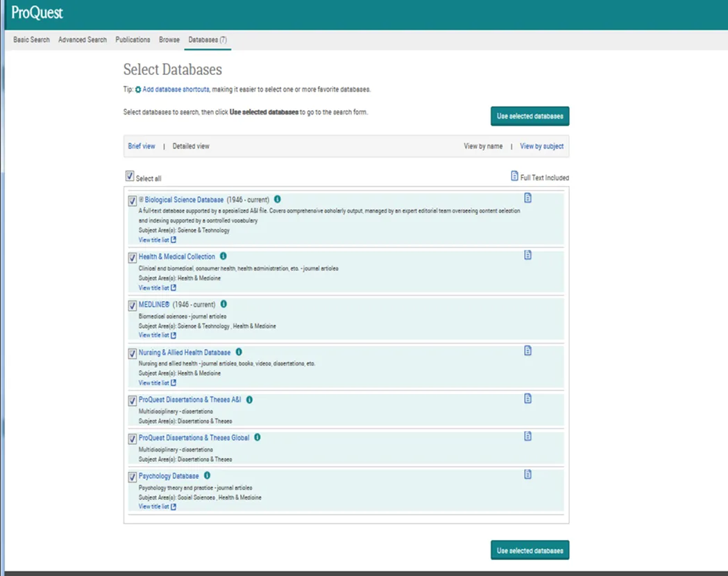Image resolution: width=728 pixels, height=576 pixels.
Task: Toggle the MEDLINE checkbox
Action: (x=133, y=305)
